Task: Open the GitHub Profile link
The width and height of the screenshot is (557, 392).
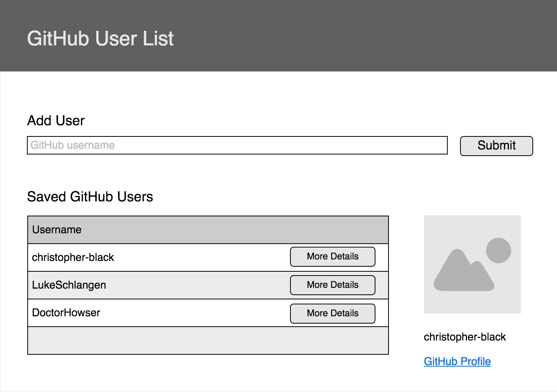Action: coord(457,361)
